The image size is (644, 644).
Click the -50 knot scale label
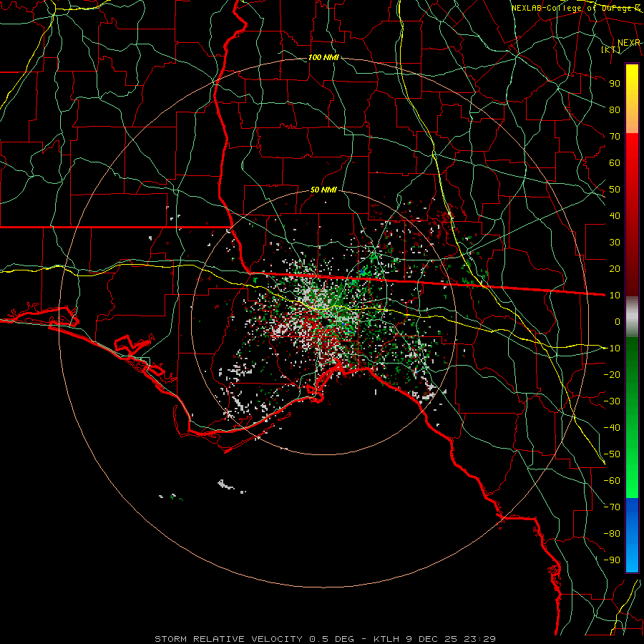[x=612, y=454]
